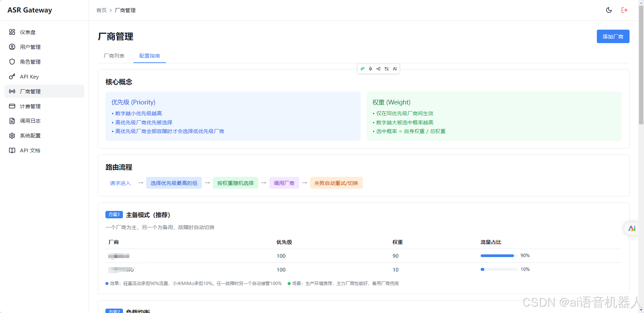
Task: Select 计费管理 menu item
Action: point(44,106)
